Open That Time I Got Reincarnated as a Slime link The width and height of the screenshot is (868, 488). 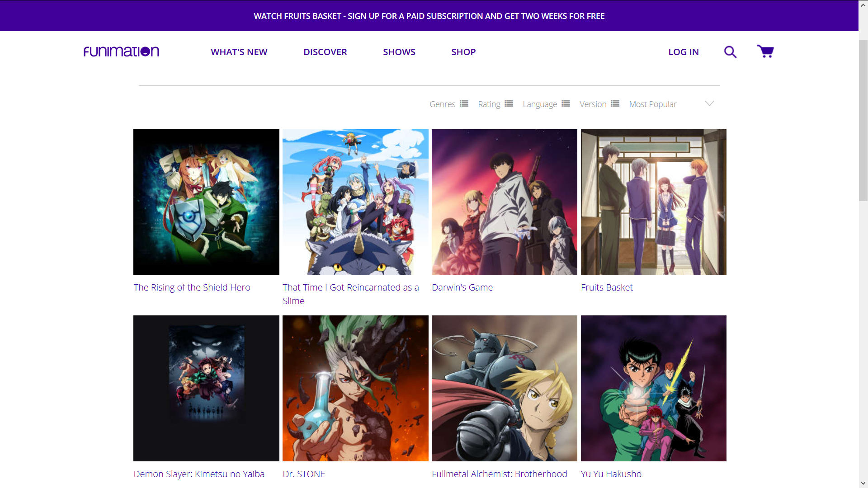[351, 294]
